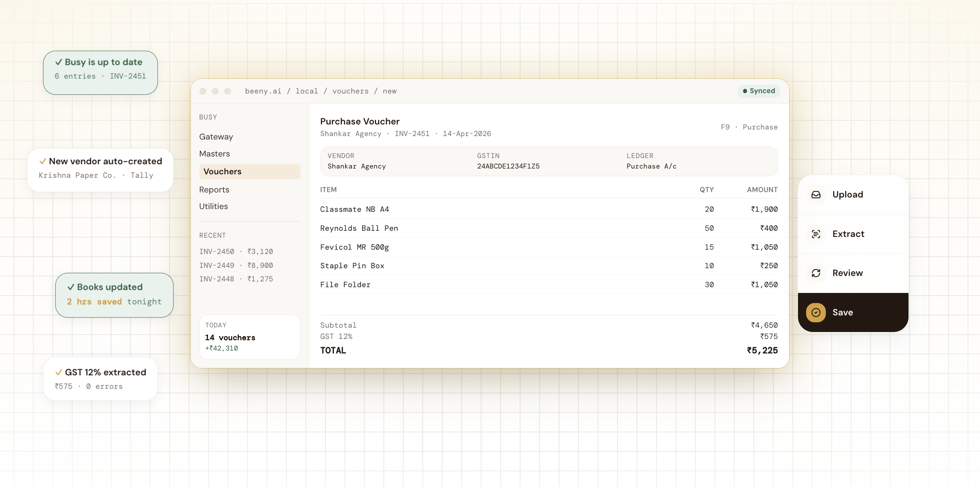
Task: Click the green Synced status dot
Action: click(745, 91)
